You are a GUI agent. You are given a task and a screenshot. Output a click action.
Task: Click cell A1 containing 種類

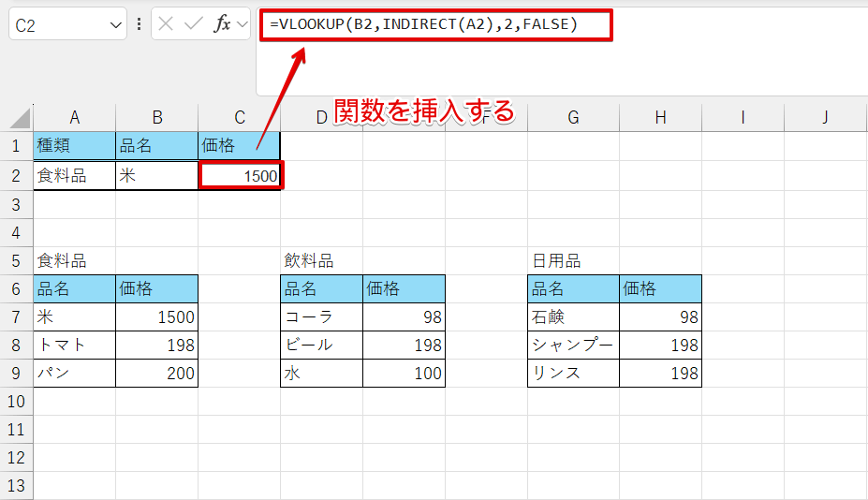[x=74, y=146]
